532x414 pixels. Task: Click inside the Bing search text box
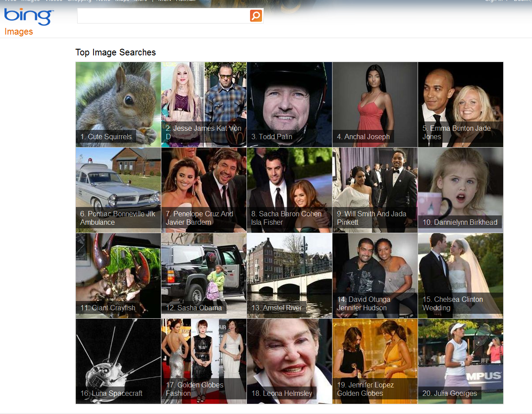tap(163, 16)
